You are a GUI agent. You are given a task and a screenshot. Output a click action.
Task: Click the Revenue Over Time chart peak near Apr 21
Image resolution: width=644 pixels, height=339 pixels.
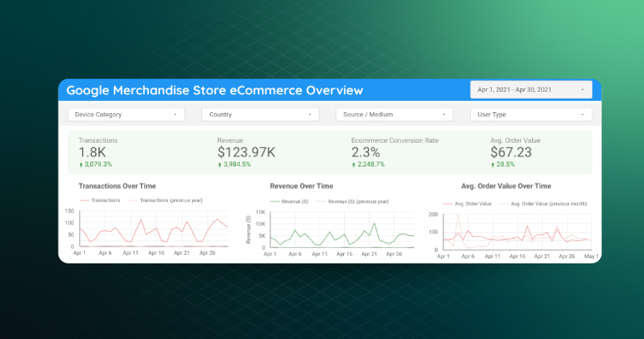pyautogui.click(x=374, y=223)
